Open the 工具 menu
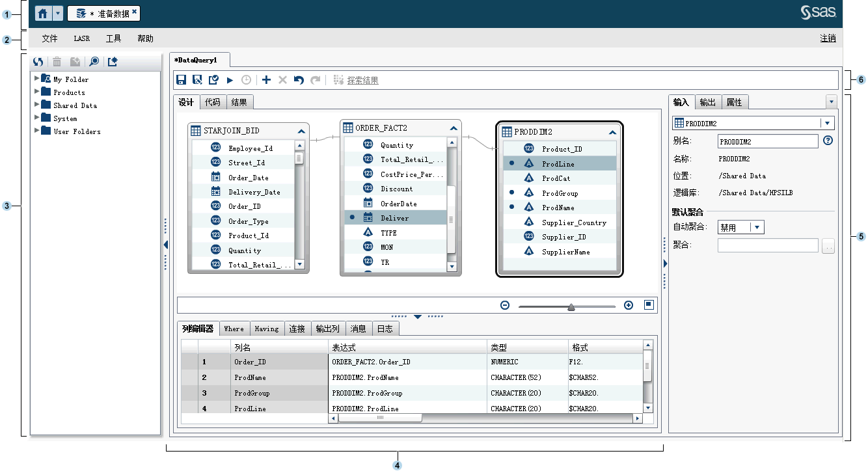Image resolution: width=868 pixels, height=473 pixels. coord(113,38)
